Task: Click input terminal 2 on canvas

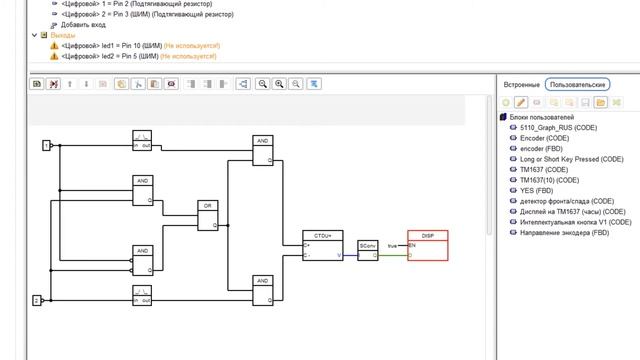Action: click(37, 301)
